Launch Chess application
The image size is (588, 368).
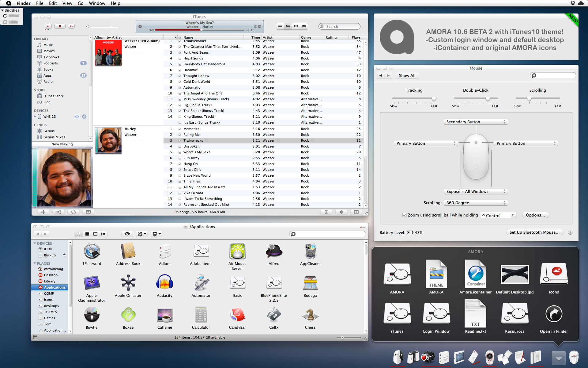click(310, 315)
